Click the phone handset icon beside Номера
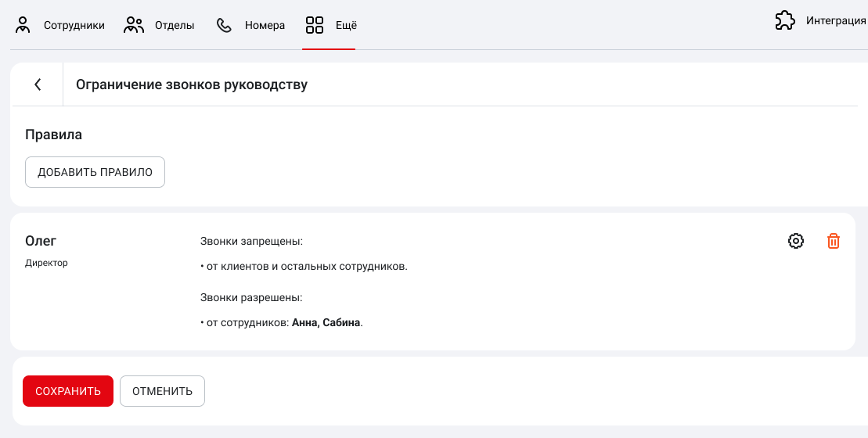Viewport: 868px width, 438px height. pos(225,25)
